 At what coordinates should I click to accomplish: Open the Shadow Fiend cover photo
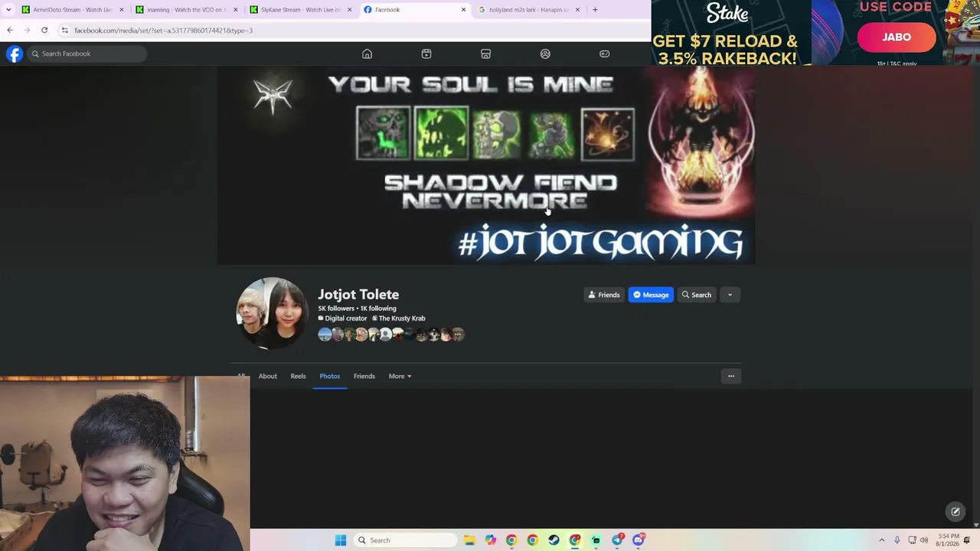click(x=486, y=165)
